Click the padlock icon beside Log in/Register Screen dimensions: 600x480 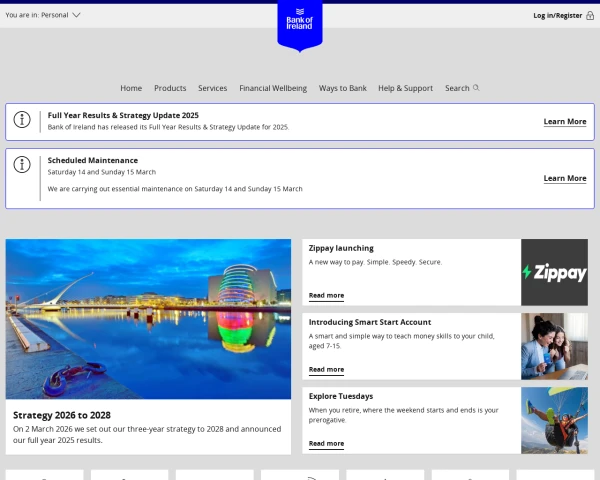pyautogui.click(x=590, y=15)
